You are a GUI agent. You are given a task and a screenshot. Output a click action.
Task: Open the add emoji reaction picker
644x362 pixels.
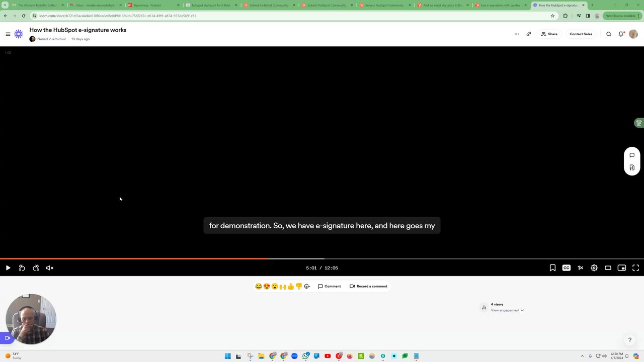tap(307, 287)
